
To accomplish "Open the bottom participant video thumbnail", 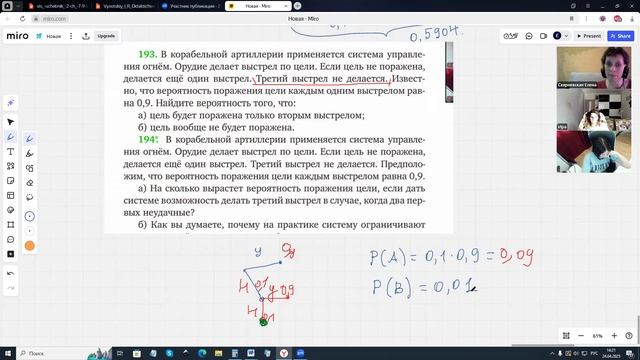I will 594,152.
